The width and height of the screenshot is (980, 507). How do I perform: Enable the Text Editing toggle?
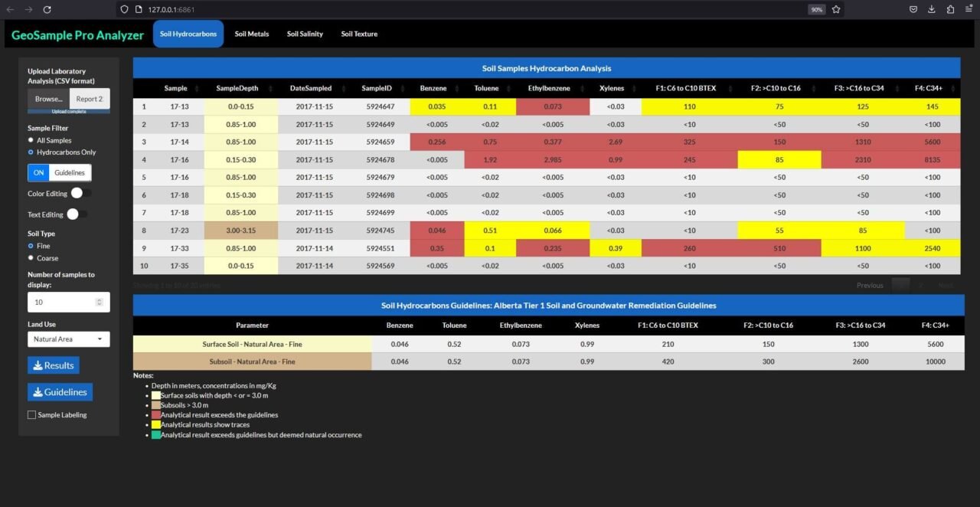pyautogui.click(x=76, y=214)
